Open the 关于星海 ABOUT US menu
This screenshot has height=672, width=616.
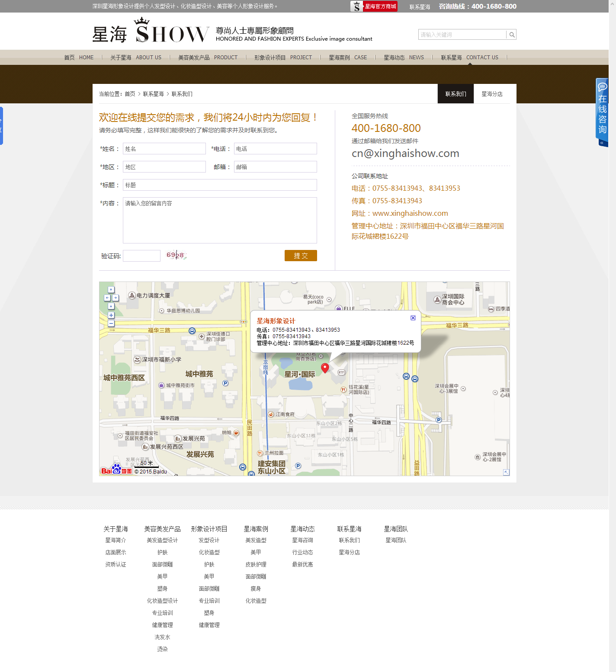(135, 58)
